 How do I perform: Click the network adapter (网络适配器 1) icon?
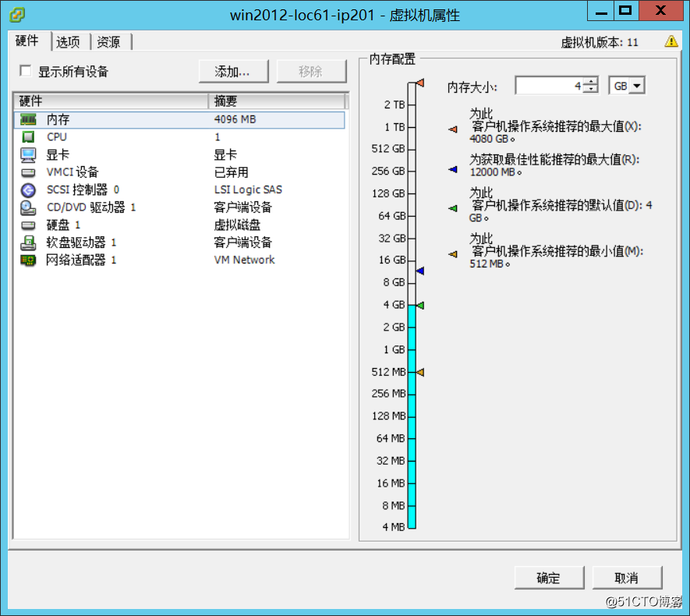[x=28, y=260]
